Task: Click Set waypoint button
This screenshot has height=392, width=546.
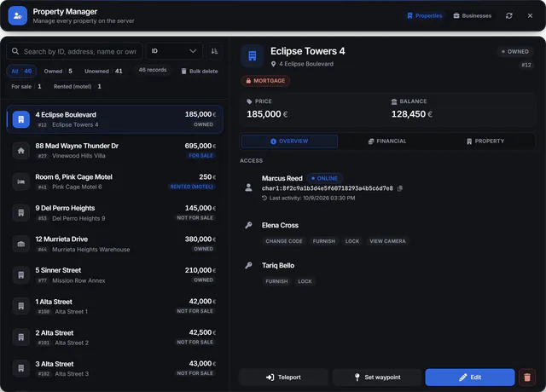Action: [377, 377]
